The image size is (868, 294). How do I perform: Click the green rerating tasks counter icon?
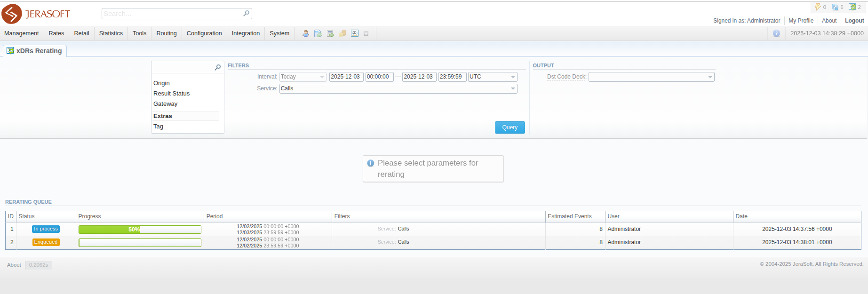pos(852,7)
